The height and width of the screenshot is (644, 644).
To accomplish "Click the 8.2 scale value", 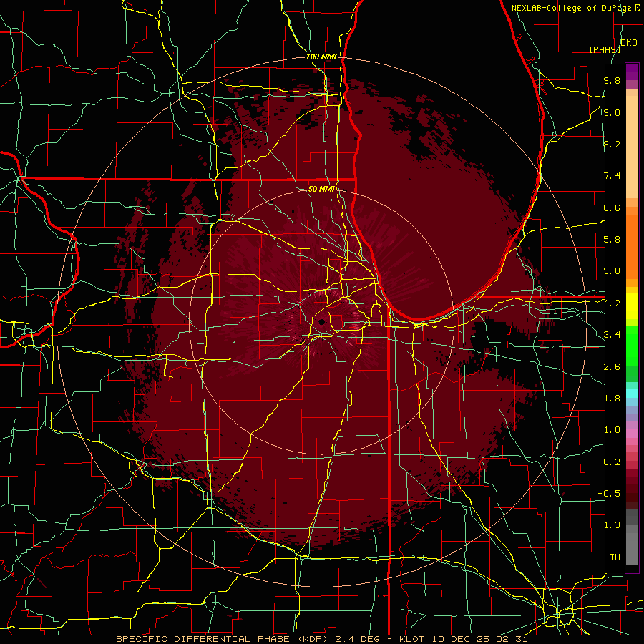I will coord(612,145).
